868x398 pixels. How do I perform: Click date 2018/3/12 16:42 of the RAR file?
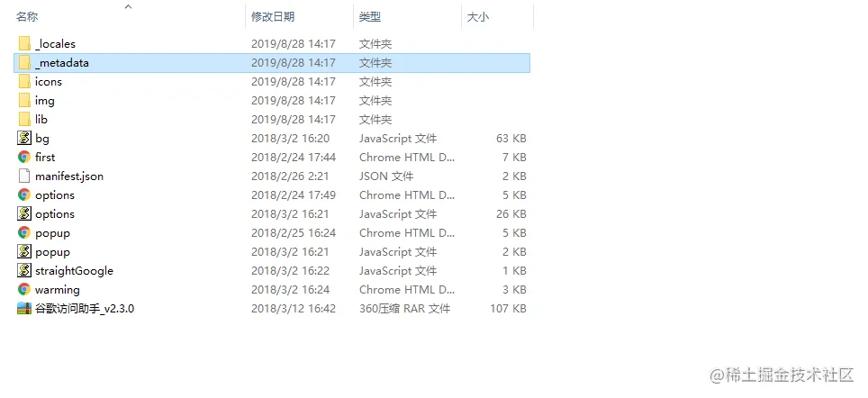point(294,308)
